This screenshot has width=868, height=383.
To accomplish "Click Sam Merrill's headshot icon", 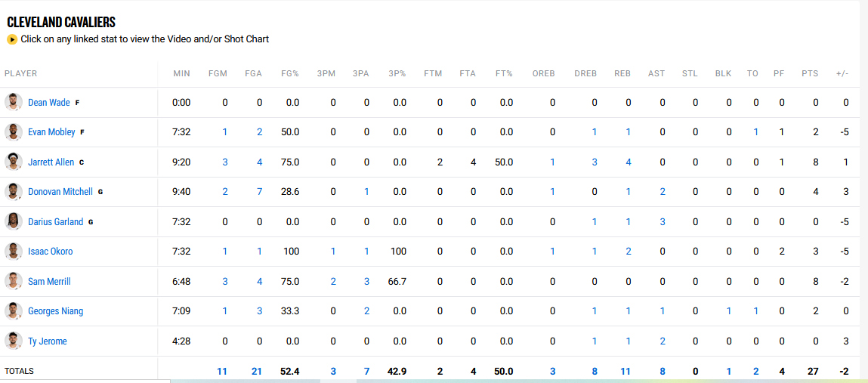I will click(x=14, y=281).
